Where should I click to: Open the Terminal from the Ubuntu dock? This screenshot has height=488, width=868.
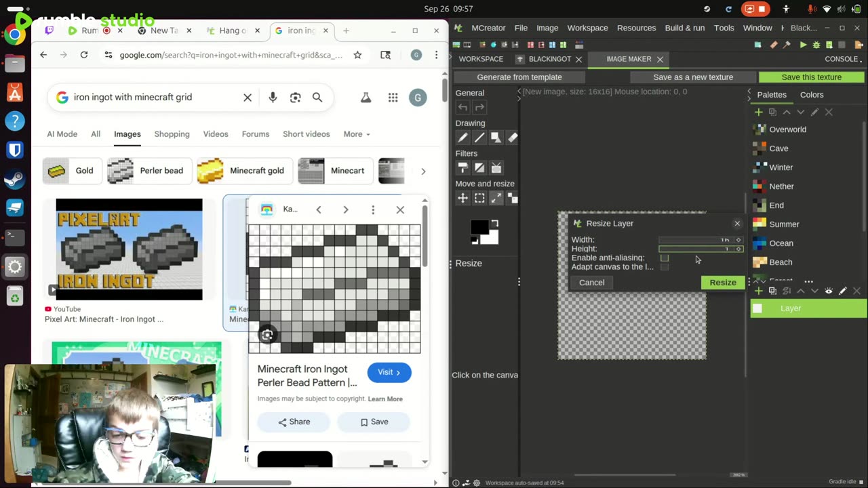[x=15, y=237]
